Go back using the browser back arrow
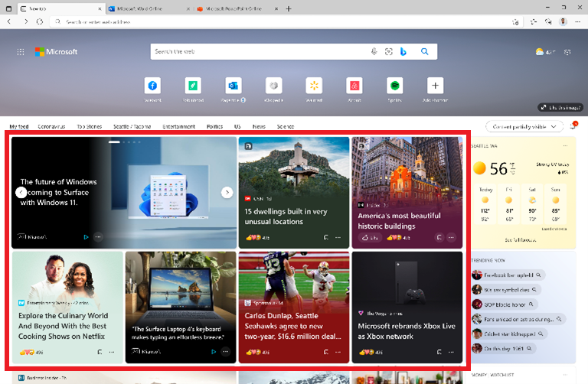 point(9,21)
